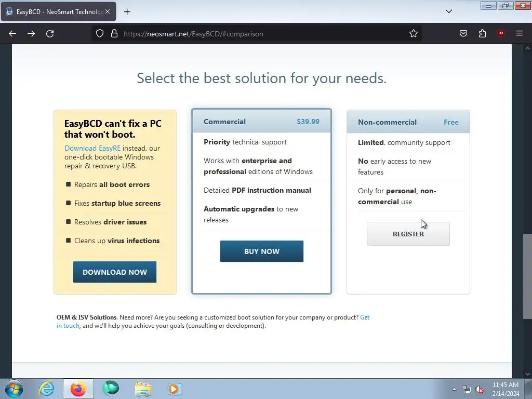Click 'No early access to new features' text
Viewport: 532px width, 399px height.
(395, 167)
